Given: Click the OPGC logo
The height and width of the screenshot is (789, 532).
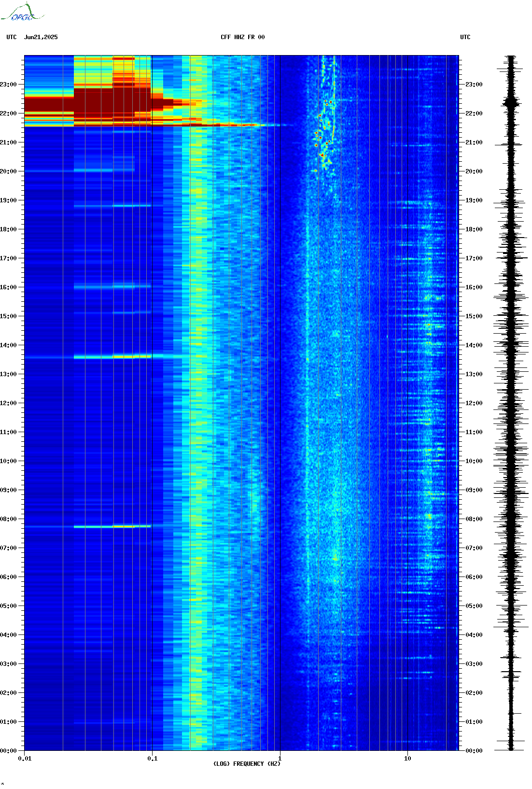Looking at the screenshot, I should tap(22, 12).
